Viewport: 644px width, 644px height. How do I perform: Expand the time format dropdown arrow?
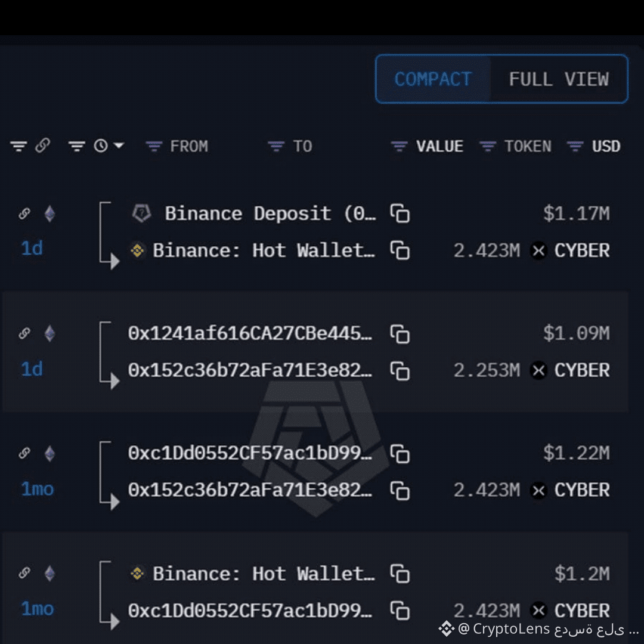click(x=119, y=145)
